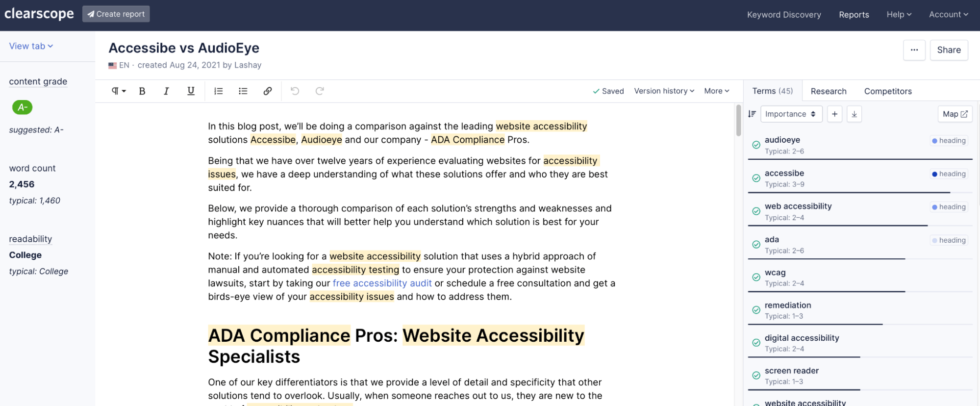Undo the last edit
The image size is (980, 406).
click(x=295, y=91)
